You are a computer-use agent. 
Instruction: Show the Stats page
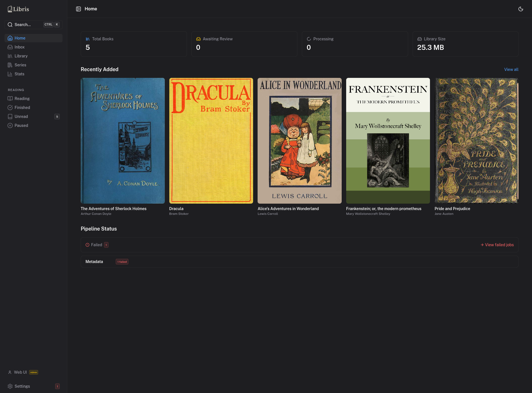pyautogui.click(x=33, y=74)
